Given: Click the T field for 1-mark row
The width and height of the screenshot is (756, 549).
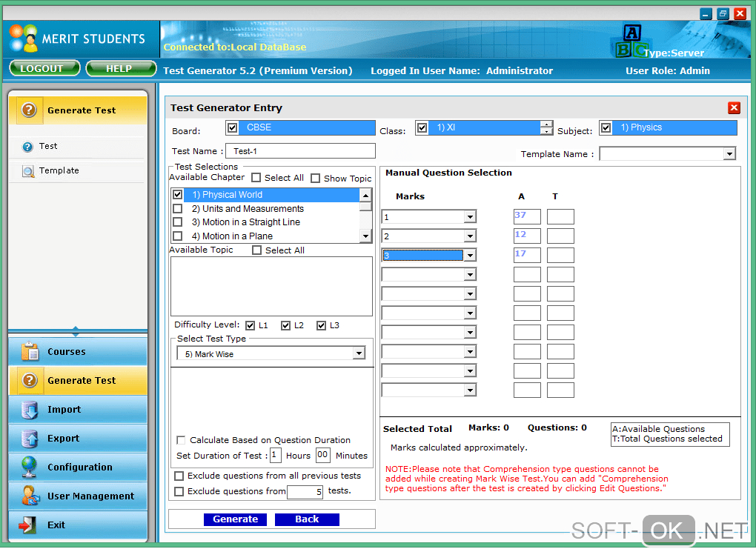Looking at the screenshot, I should pos(560,217).
